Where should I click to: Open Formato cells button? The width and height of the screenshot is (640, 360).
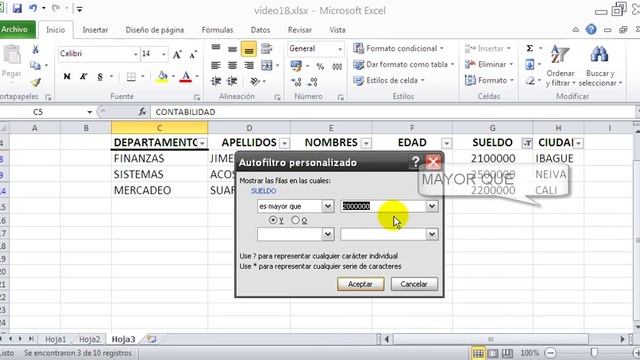489,80
